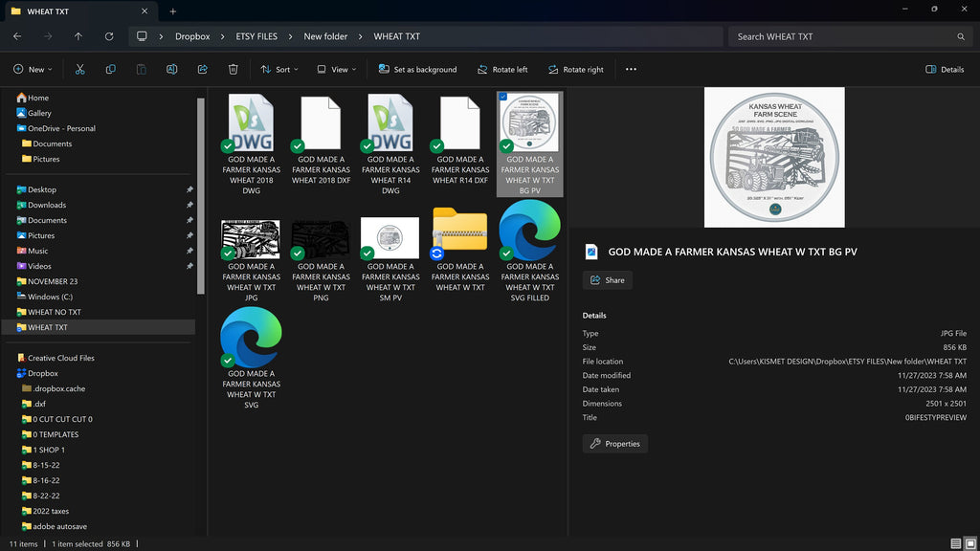
Task: Open the View dropdown menu
Action: pyautogui.click(x=336, y=69)
